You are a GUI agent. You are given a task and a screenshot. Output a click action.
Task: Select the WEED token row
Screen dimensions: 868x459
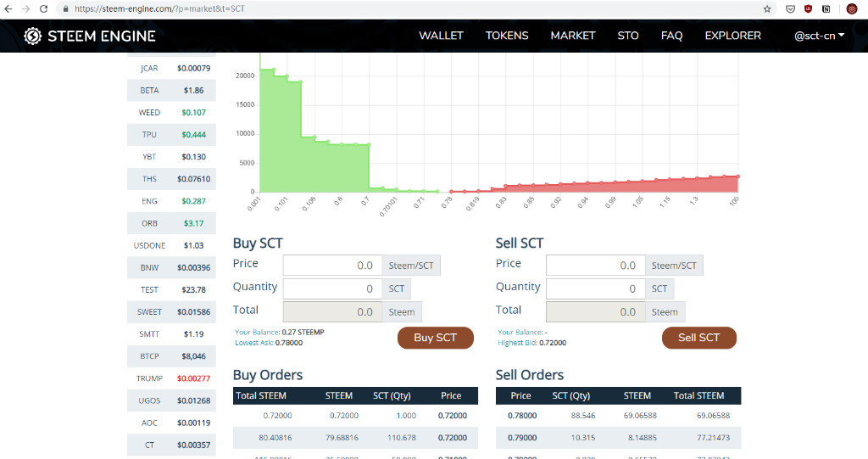point(171,113)
